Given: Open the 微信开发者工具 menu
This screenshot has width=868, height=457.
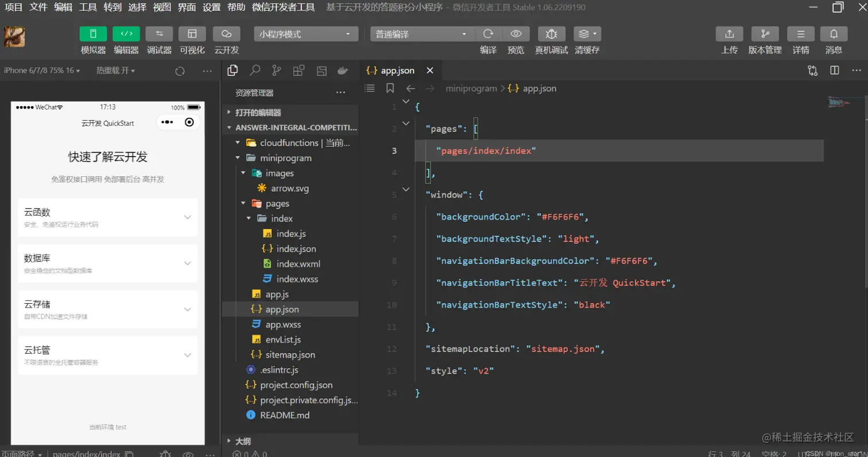Looking at the screenshot, I should [283, 7].
